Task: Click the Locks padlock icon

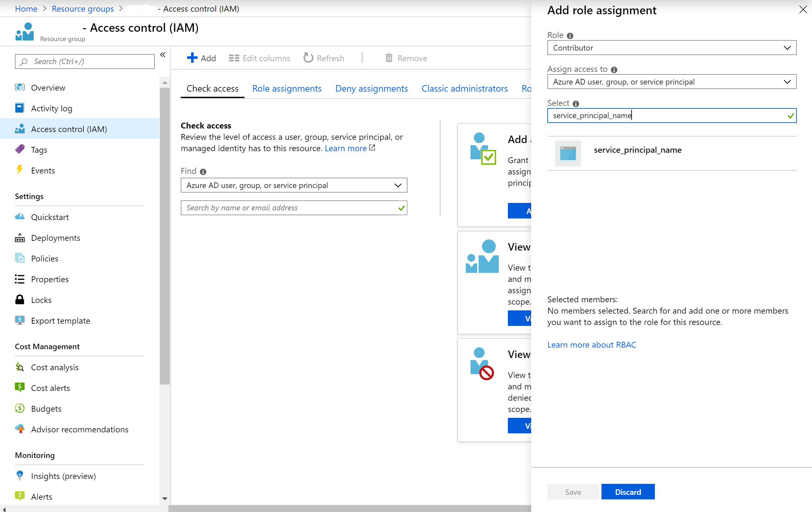Action: point(19,300)
